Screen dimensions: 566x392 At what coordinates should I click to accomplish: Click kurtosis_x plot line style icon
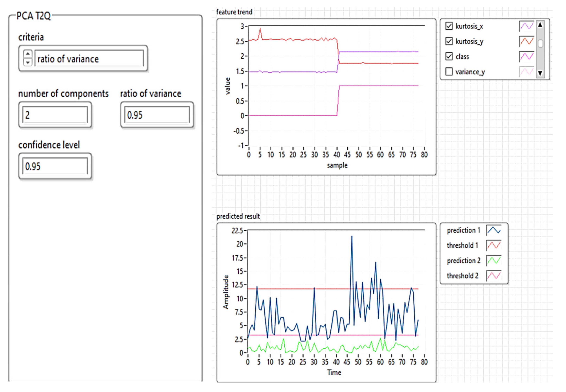tap(526, 26)
